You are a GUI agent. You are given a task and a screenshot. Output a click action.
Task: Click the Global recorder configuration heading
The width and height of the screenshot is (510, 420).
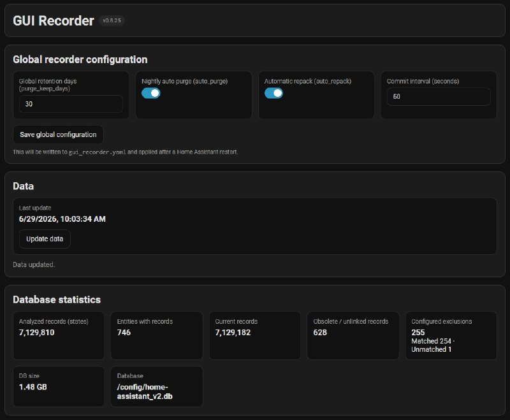click(80, 59)
